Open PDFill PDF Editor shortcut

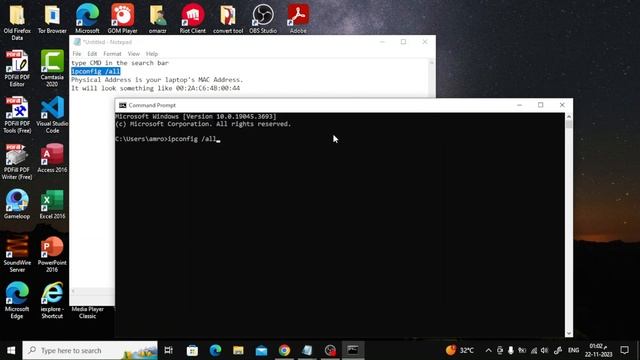[x=17, y=68]
